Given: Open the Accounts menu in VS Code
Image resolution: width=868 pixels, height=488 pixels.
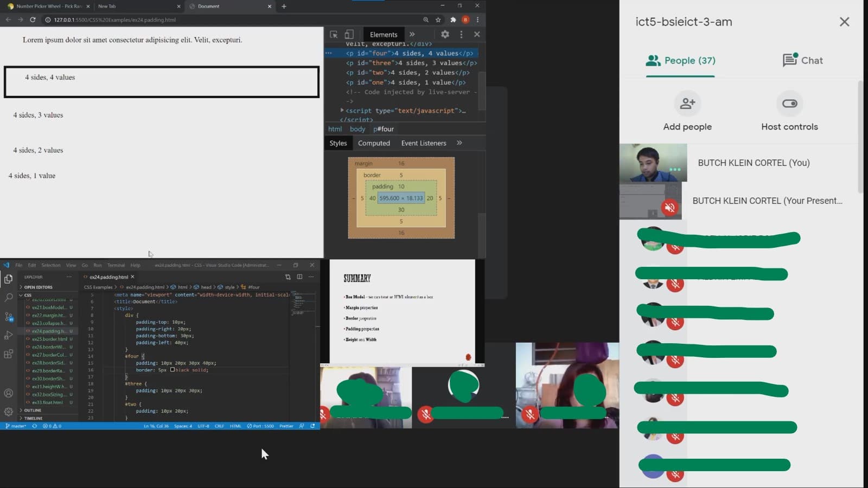Looking at the screenshot, I should click(x=8, y=393).
